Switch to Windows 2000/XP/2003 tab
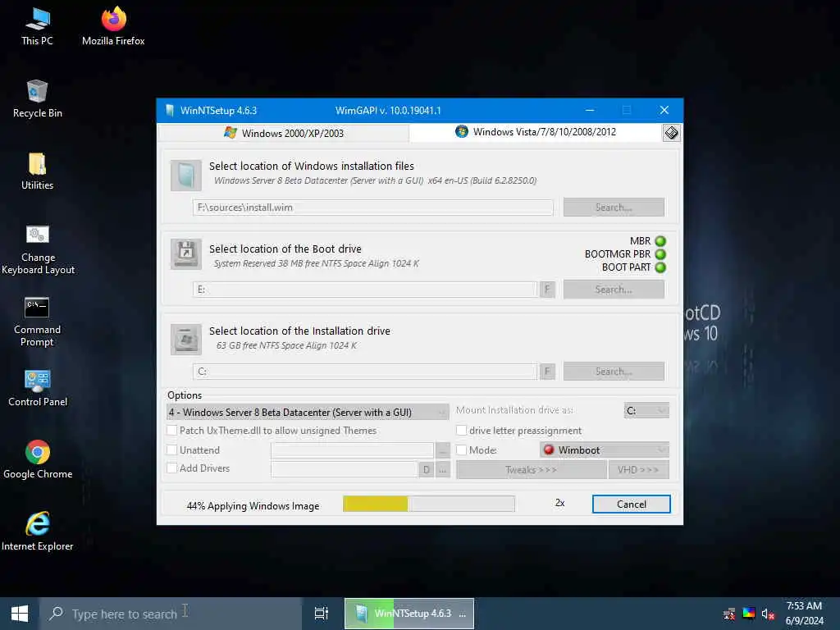This screenshot has height=630, width=840. coord(284,133)
